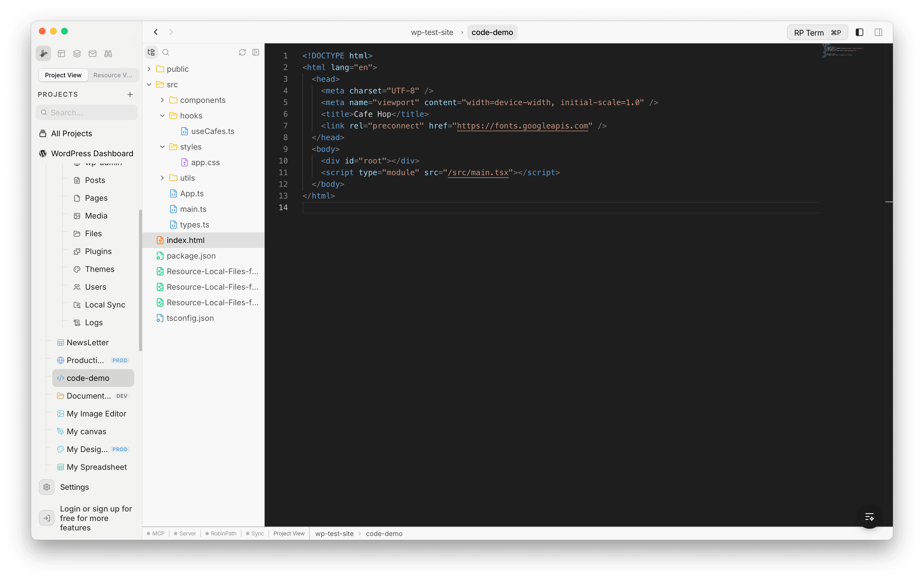Refresh the file tree
This screenshot has height=581, width=924.
(x=242, y=52)
